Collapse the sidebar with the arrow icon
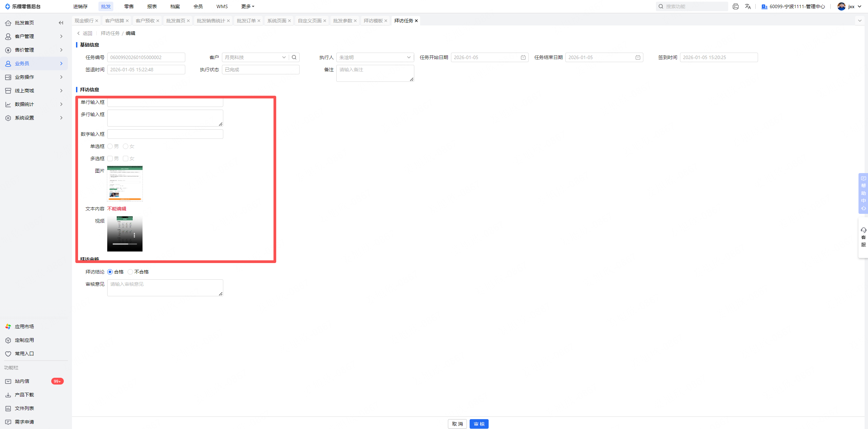The width and height of the screenshot is (868, 429). click(61, 23)
